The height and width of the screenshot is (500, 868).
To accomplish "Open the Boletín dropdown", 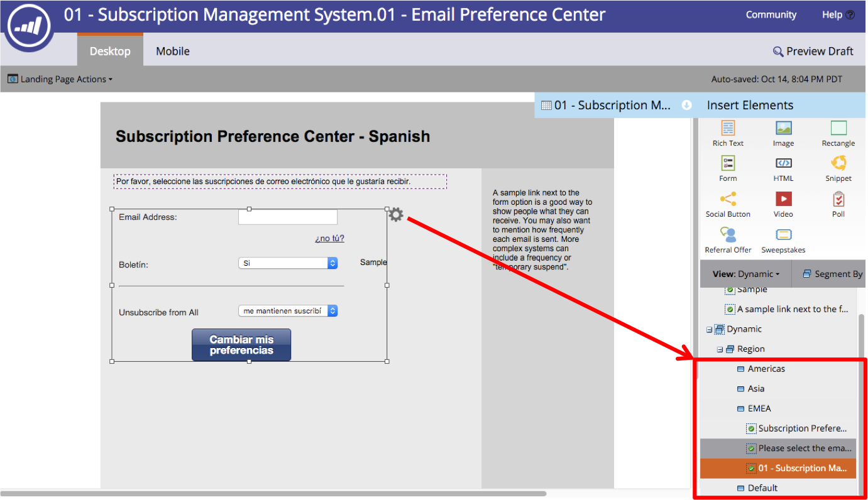I will (288, 263).
